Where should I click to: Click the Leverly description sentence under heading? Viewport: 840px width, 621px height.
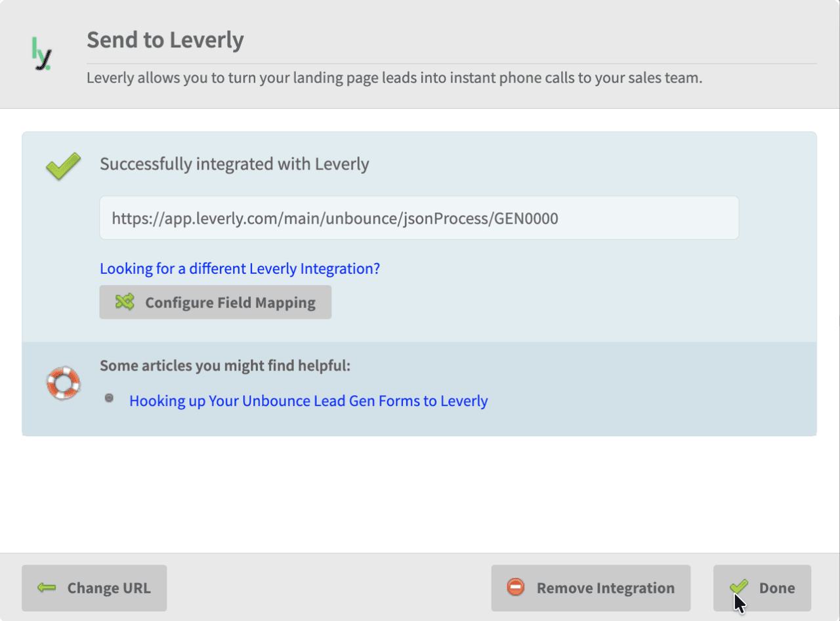click(394, 78)
